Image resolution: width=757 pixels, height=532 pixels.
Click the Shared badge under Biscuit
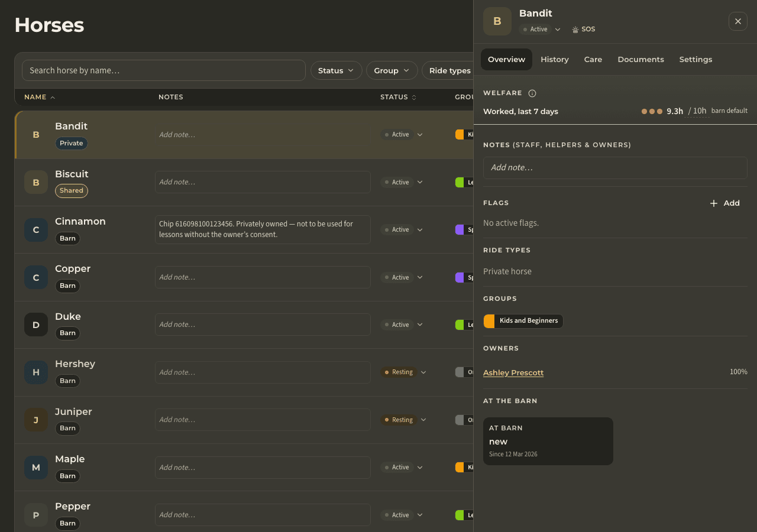pos(72,191)
